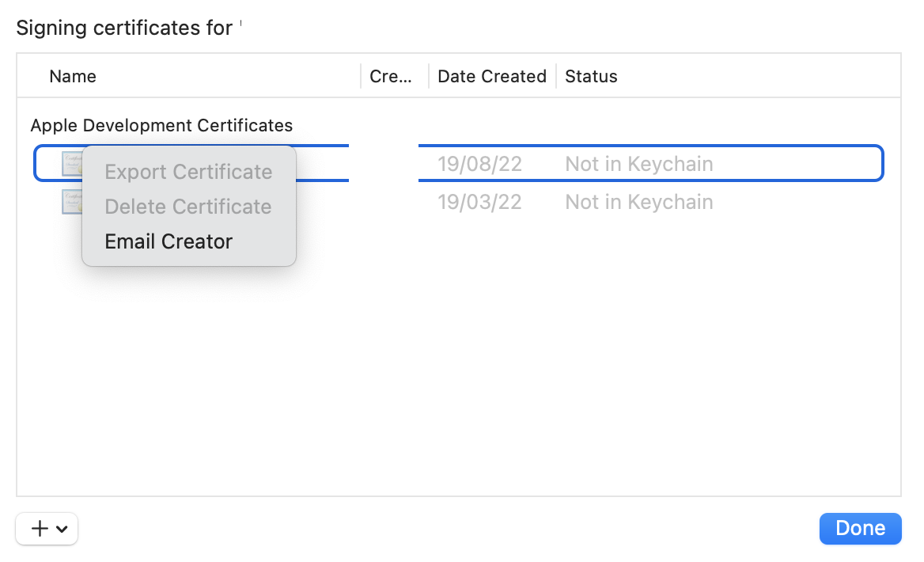Click the 19/08/22 date cell

pos(479,164)
